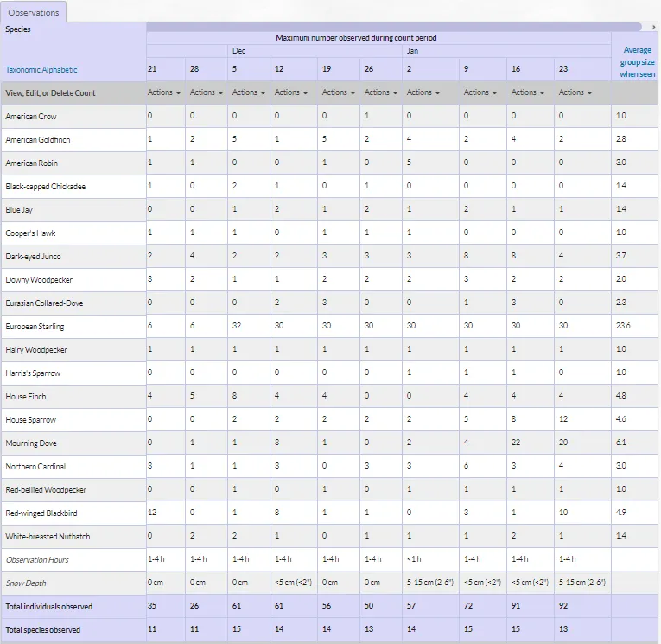Click the Average group size when seen link
The width and height of the screenshot is (661, 644).
pos(637,62)
